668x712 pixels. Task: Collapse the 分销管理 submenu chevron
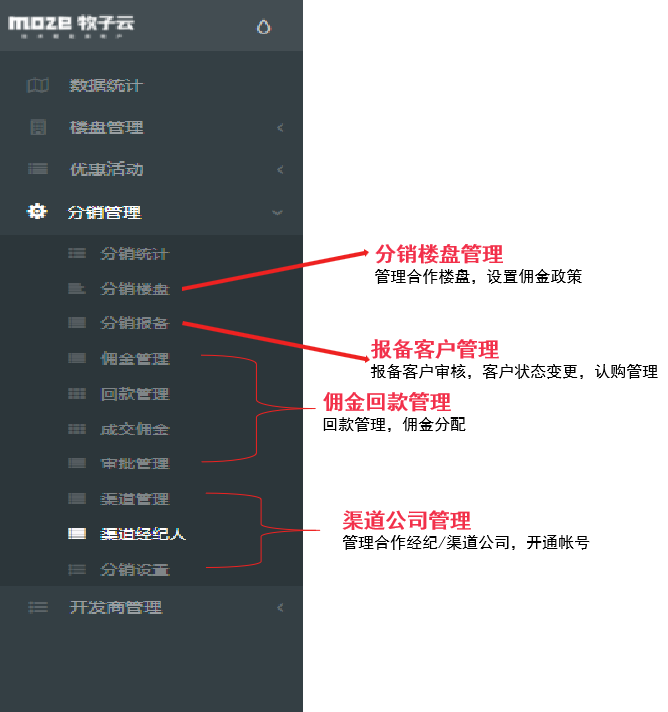coord(277,212)
